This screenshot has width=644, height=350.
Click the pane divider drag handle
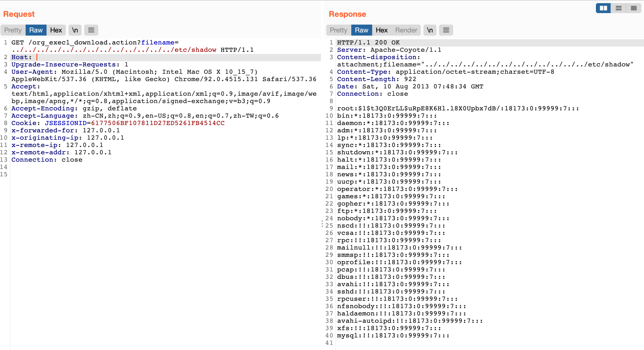tap(322, 224)
